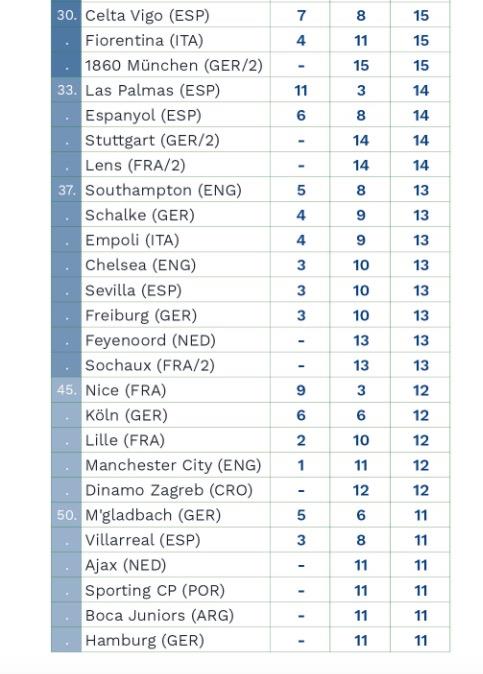Open Manchester City (ENG) entry
This screenshot has width=483, height=674.
[173, 465]
